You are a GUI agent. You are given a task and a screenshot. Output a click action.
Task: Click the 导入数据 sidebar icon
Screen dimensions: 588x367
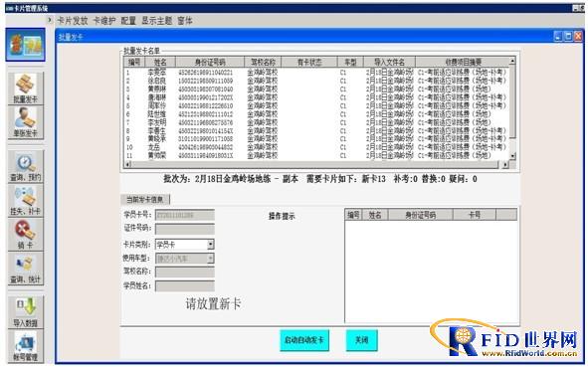point(26,312)
